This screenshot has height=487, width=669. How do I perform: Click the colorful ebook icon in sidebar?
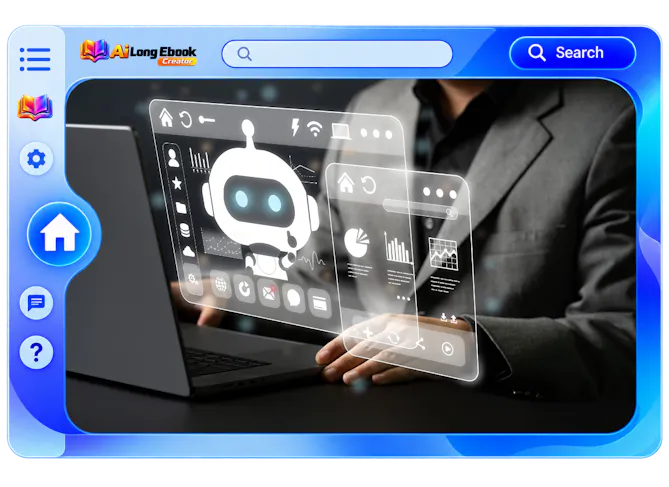35,108
